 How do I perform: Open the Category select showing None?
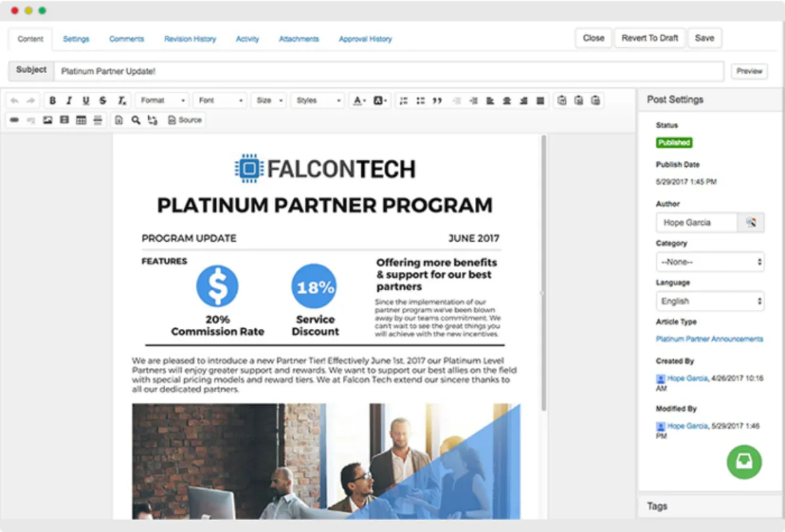710,262
